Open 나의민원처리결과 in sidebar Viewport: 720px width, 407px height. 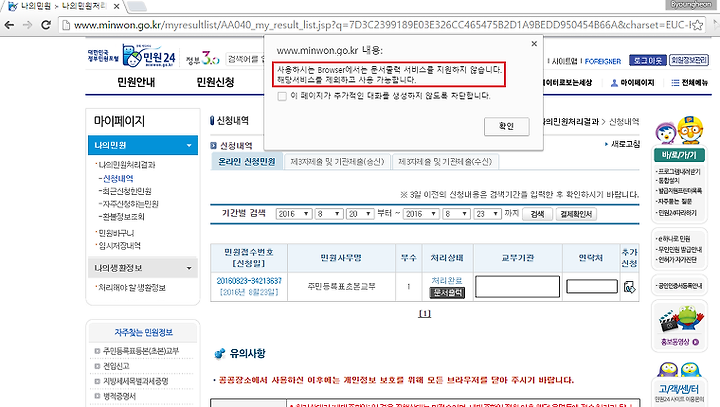pos(127,164)
